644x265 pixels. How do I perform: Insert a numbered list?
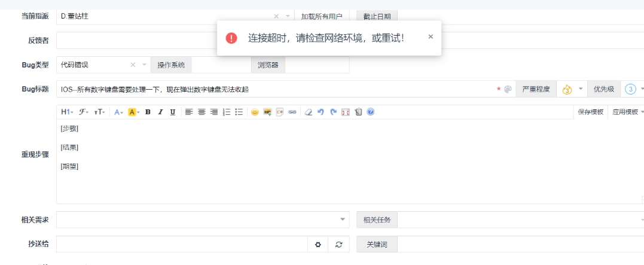[226, 112]
